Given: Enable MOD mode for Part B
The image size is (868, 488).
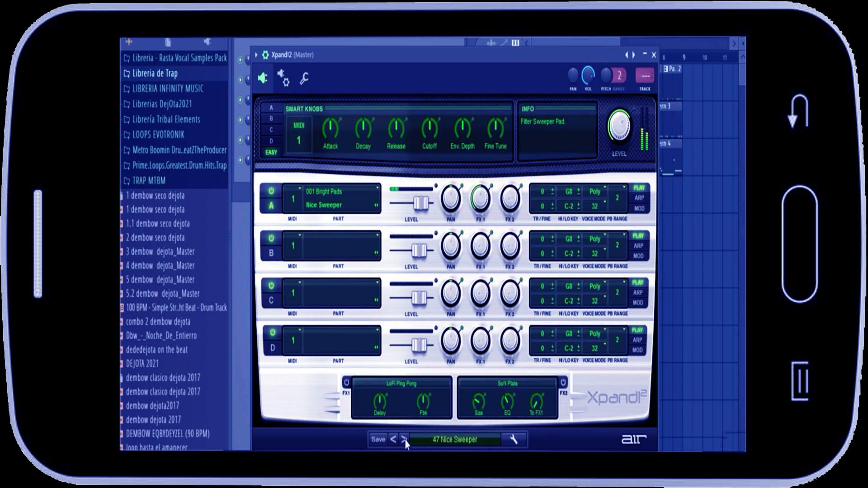Looking at the screenshot, I should click(x=638, y=256).
